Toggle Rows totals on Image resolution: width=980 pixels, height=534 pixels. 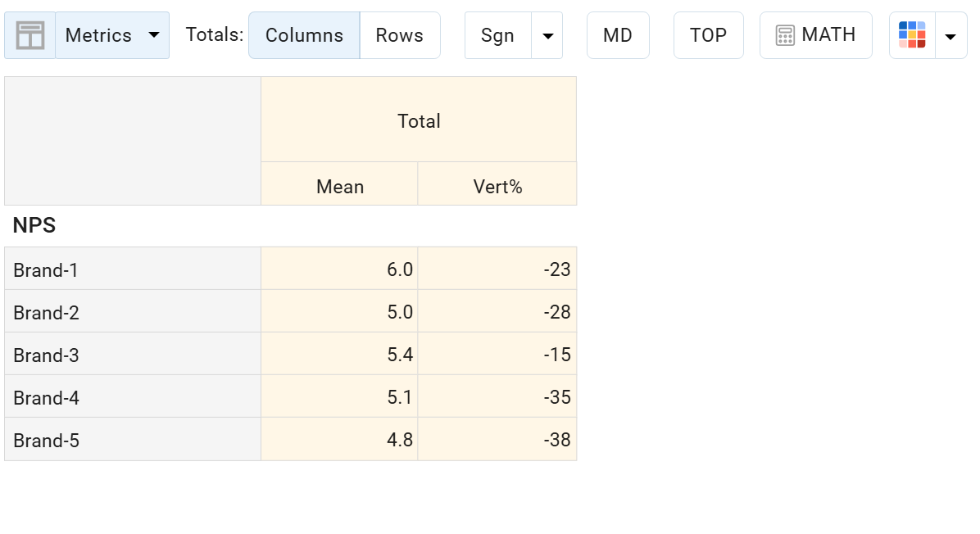[400, 34]
